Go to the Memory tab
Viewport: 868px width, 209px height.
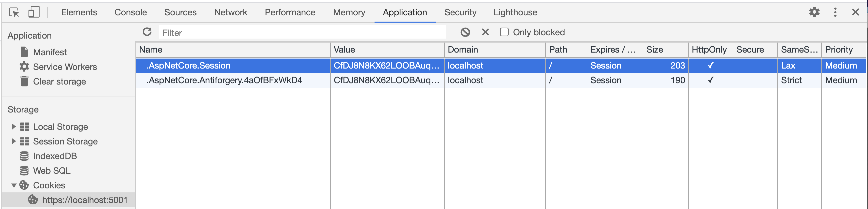pos(349,12)
